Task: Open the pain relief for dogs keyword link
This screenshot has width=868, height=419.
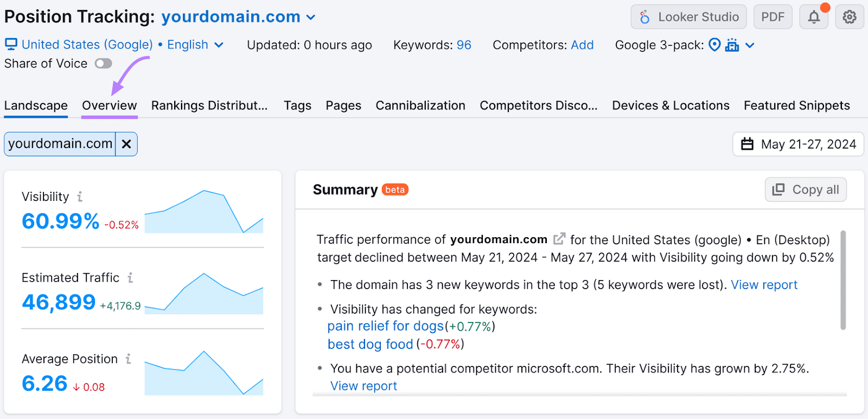Action: [385, 326]
